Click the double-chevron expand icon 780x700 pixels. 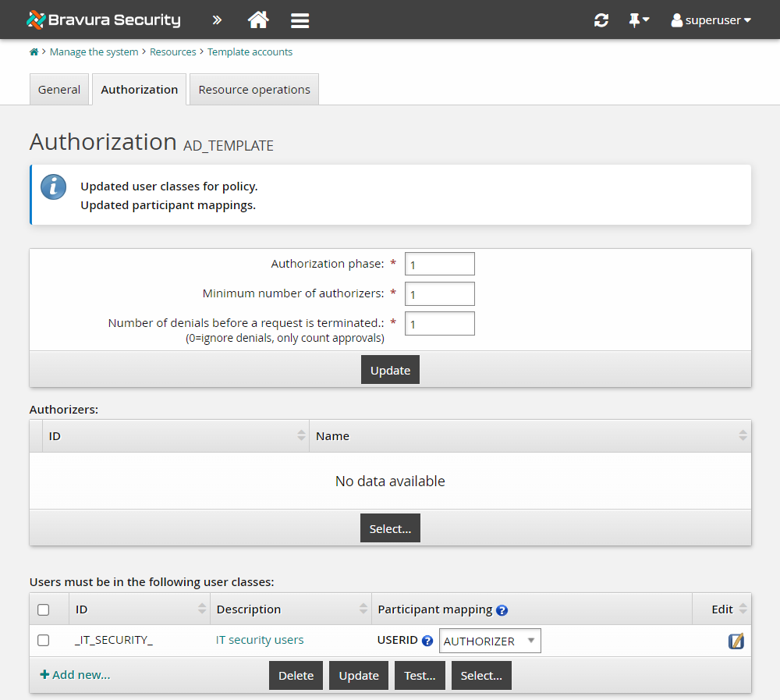(217, 20)
